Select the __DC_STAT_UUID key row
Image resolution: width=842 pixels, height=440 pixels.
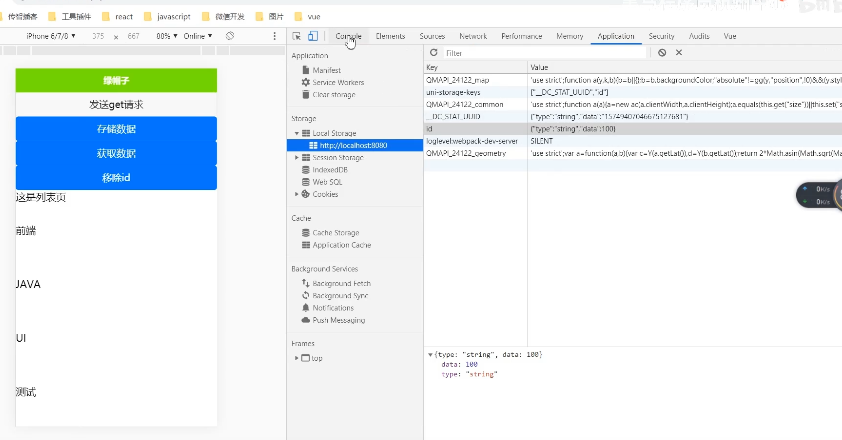pos(633,117)
